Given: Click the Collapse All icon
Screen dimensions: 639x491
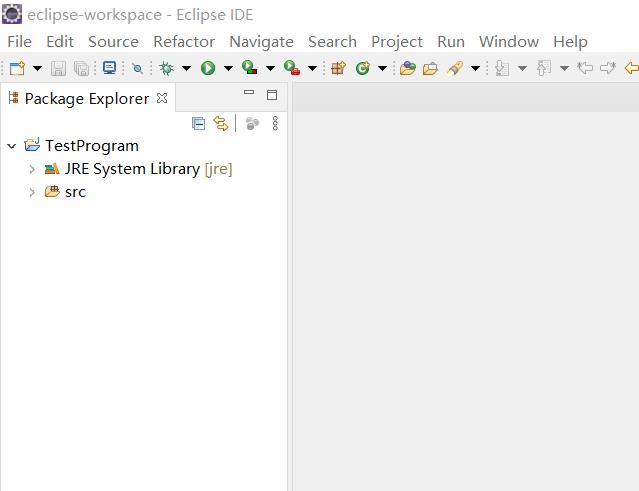Looking at the screenshot, I should [198, 123].
